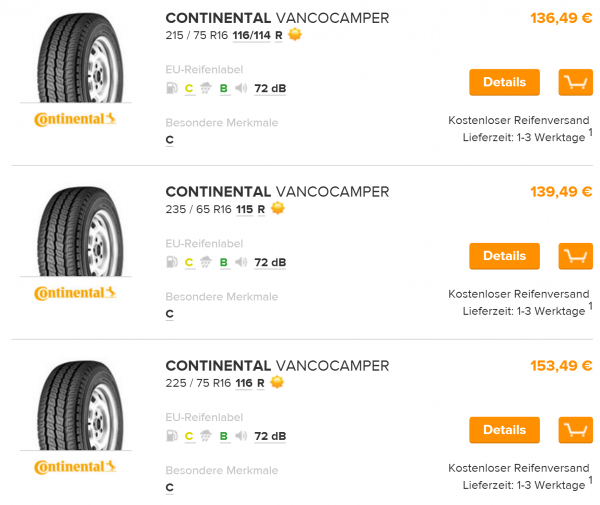Click fuel efficiency icon on third tire
600x505 pixels.
(172, 436)
